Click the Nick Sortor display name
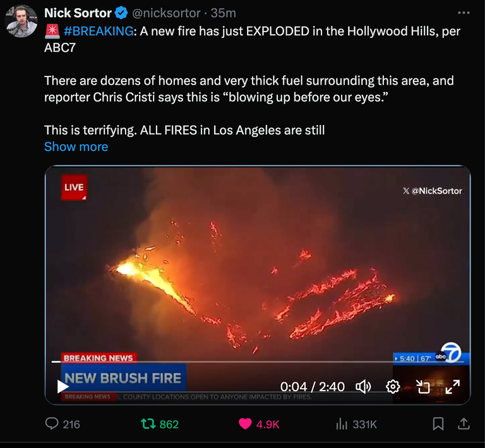This screenshot has width=485, height=448. (78, 13)
